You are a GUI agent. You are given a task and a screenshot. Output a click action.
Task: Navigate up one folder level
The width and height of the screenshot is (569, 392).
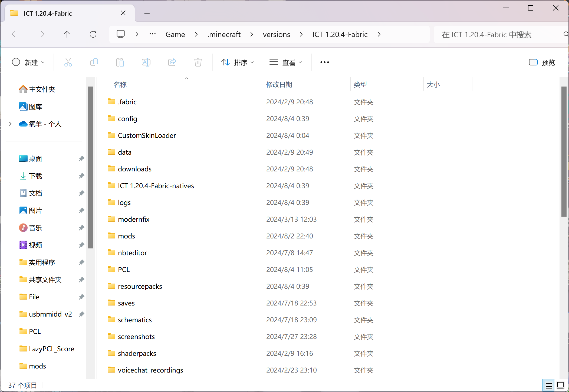pos(67,34)
